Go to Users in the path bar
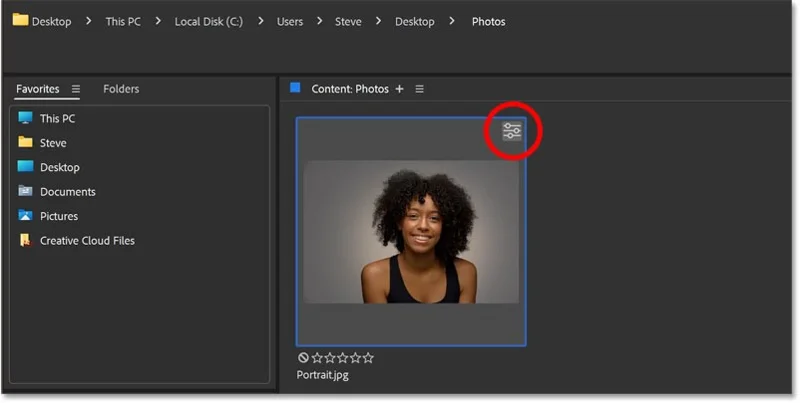Viewport: 800px width, 403px height. point(290,21)
